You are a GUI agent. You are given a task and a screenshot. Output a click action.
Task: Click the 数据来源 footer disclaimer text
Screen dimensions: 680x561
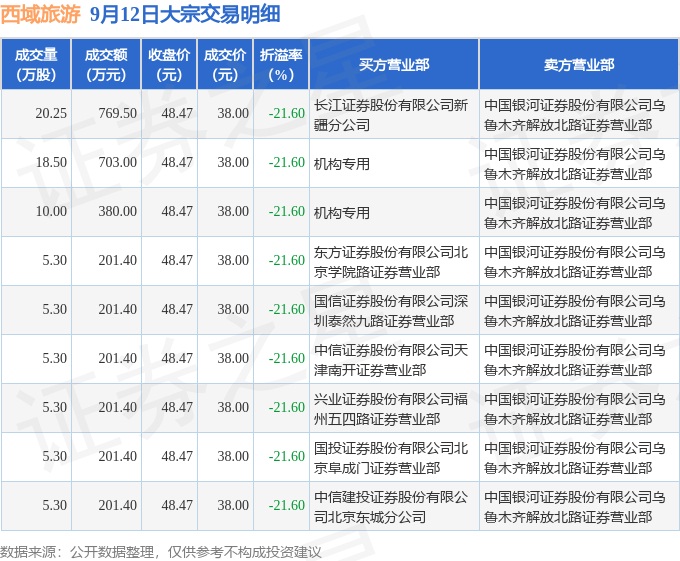tap(161, 552)
